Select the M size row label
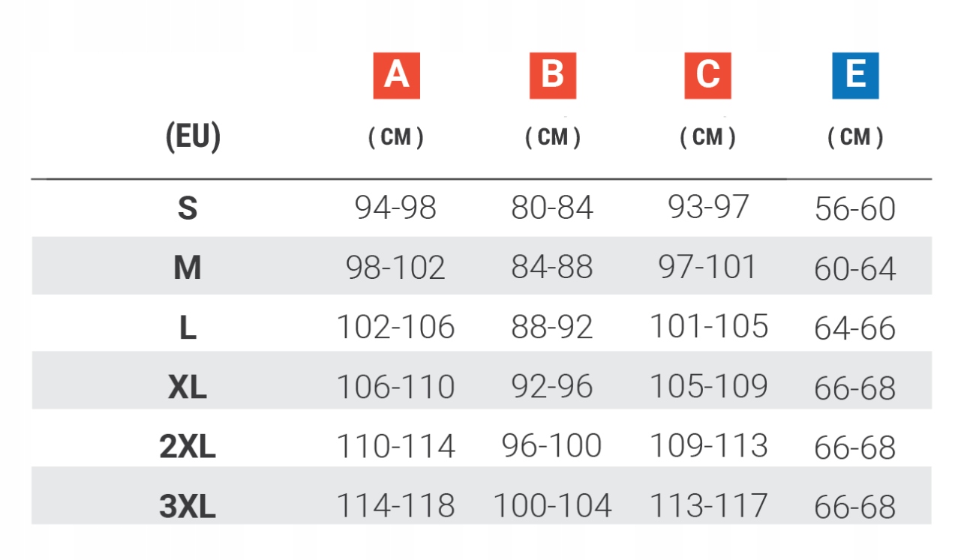The image size is (976, 560). [188, 268]
